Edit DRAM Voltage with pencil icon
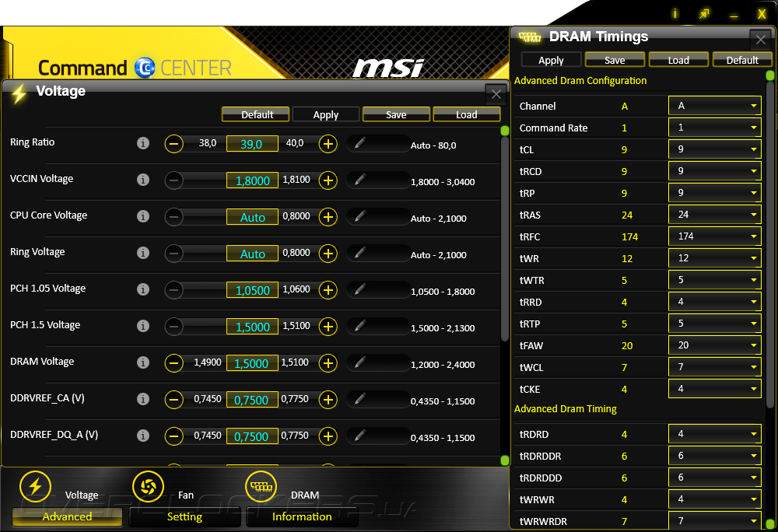Image resolution: width=778 pixels, height=532 pixels. pos(360,362)
